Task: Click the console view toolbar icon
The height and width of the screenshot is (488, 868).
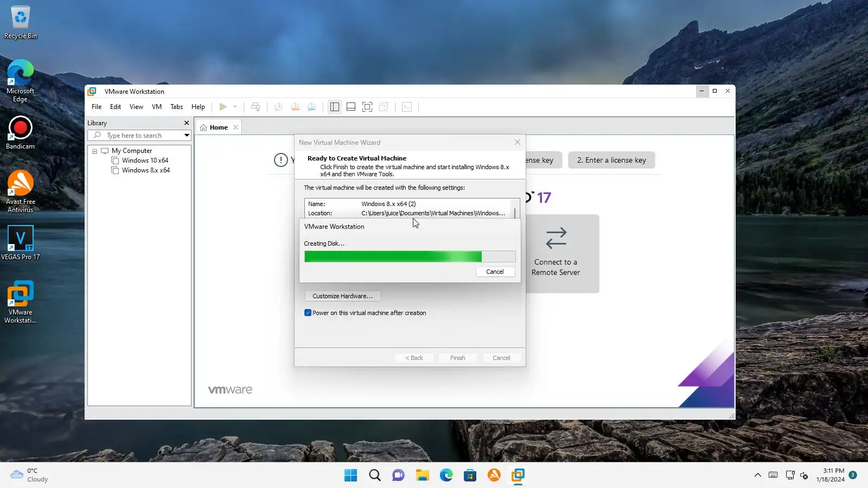Action: pyautogui.click(x=407, y=107)
